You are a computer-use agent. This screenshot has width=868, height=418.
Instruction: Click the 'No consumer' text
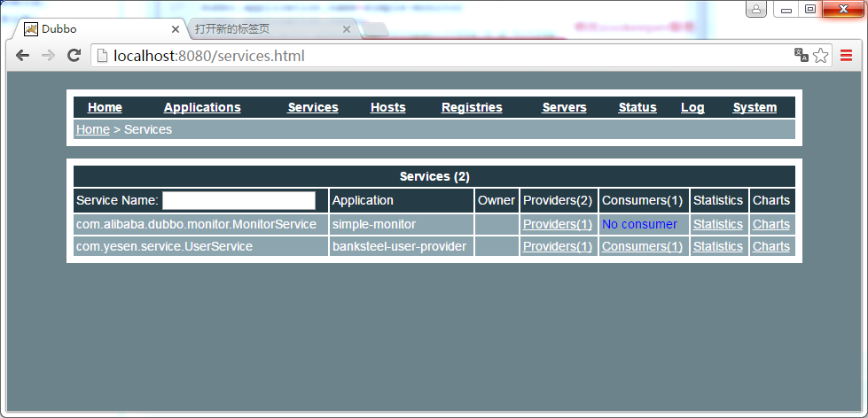639,224
